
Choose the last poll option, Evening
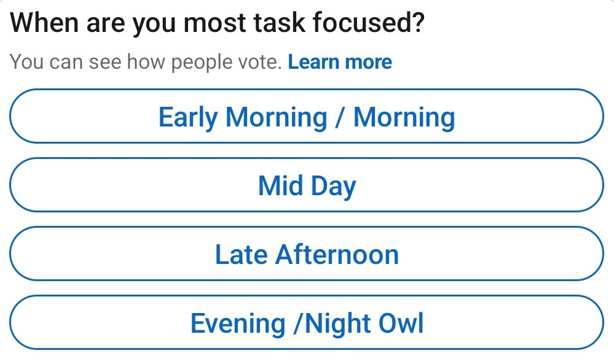[307, 323]
